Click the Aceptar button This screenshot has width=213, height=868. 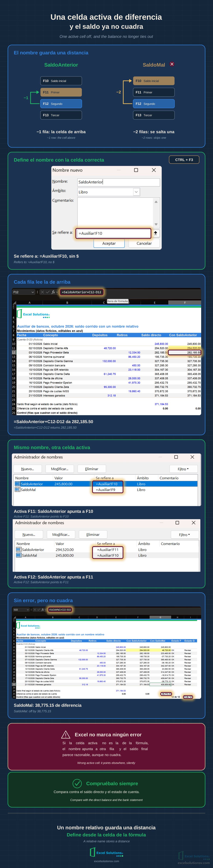click(x=109, y=243)
